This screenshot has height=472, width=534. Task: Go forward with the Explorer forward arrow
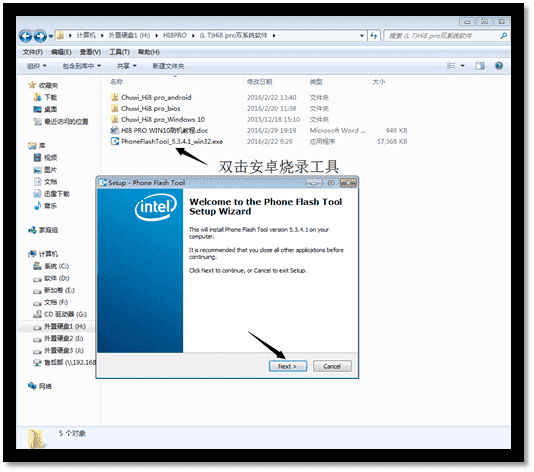pos(40,36)
